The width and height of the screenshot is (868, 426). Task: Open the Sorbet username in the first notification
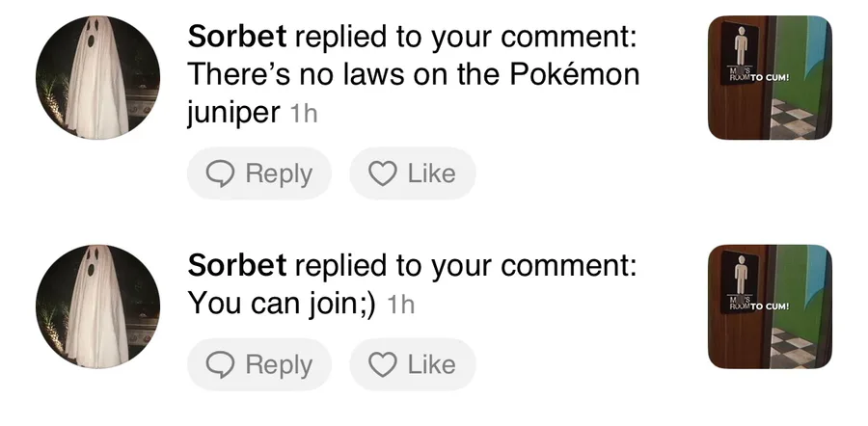237,37
